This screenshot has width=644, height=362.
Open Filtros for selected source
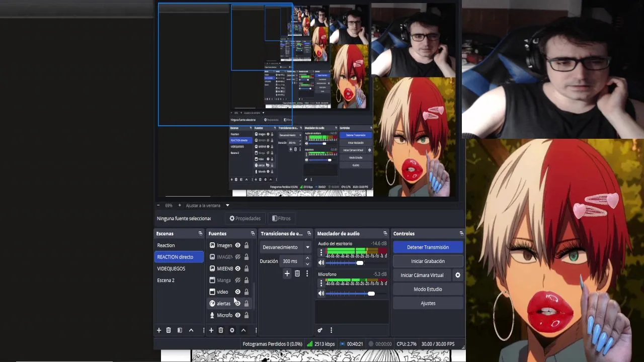(x=281, y=218)
